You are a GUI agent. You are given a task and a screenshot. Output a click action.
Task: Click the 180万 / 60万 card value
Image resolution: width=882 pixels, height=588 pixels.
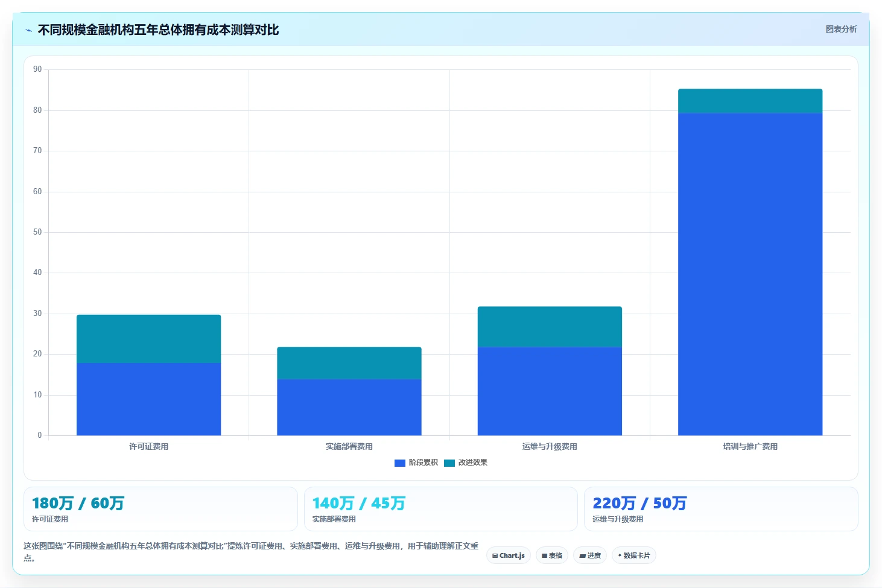pyautogui.click(x=78, y=503)
